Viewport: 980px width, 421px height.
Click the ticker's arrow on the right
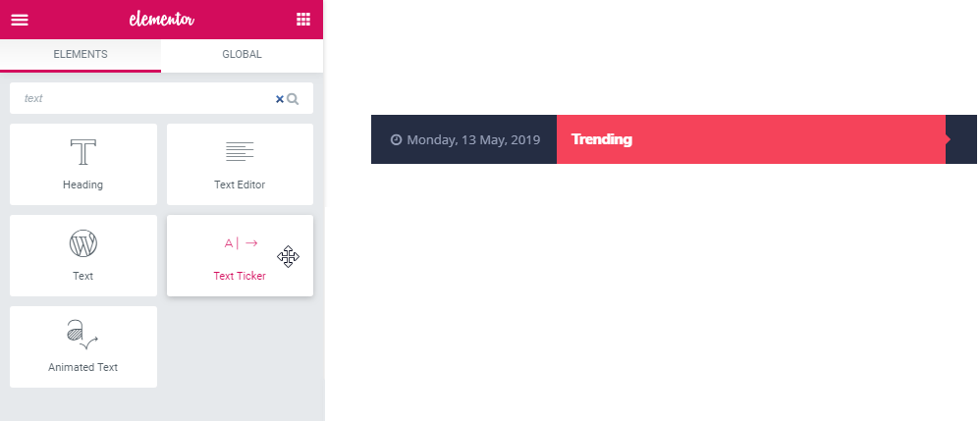click(949, 139)
